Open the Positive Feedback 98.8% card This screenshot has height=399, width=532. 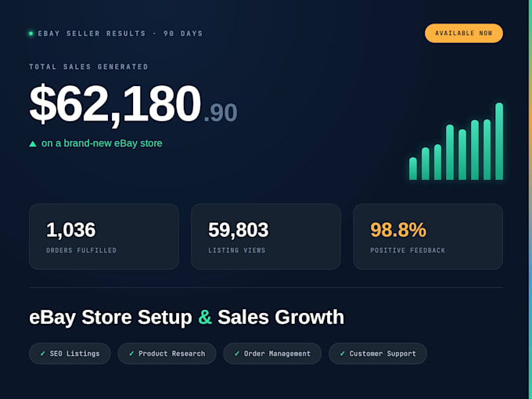point(428,237)
